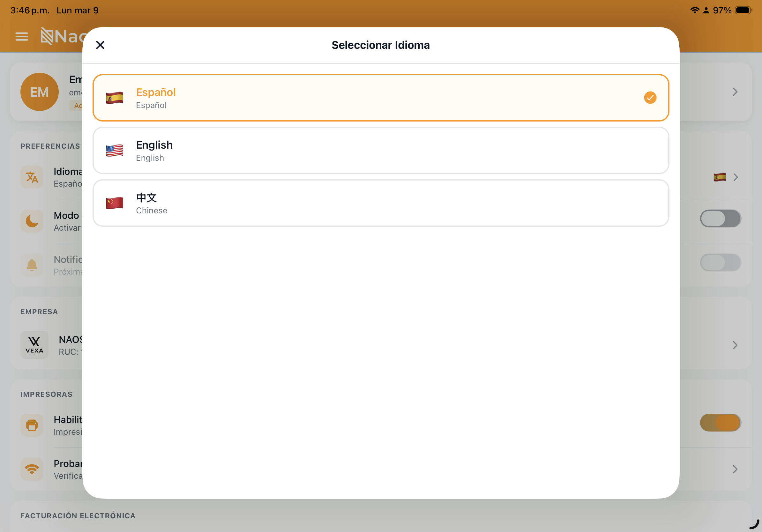Click the translate icon beside Idioma

click(32, 177)
